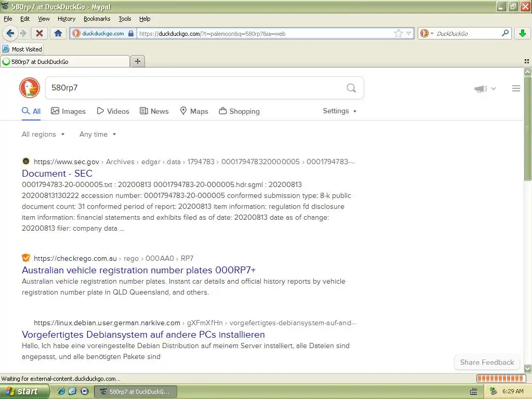
Task: Submit search with the magnifier button
Action: tap(351, 88)
